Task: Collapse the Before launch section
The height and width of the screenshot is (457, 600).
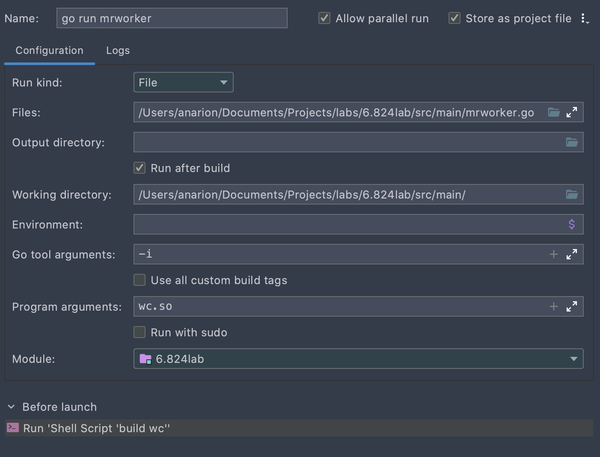Action: 11,407
